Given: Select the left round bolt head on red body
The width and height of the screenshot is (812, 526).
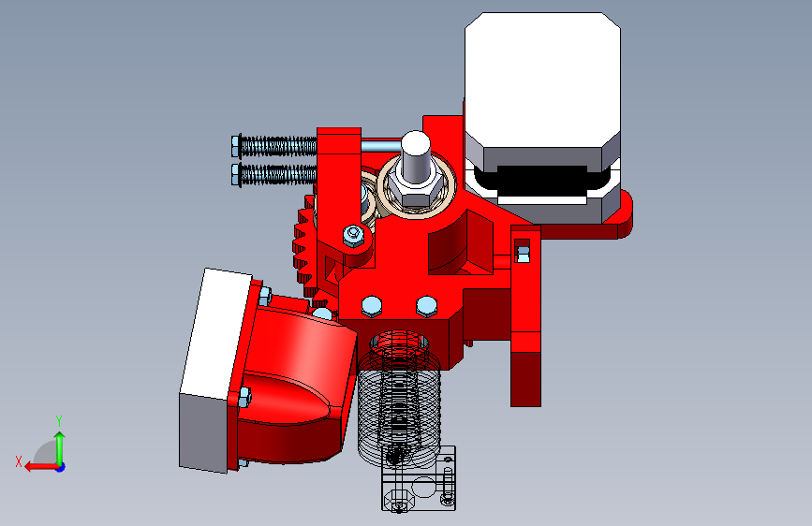Looking at the screenshot, I should coord(372,306).
